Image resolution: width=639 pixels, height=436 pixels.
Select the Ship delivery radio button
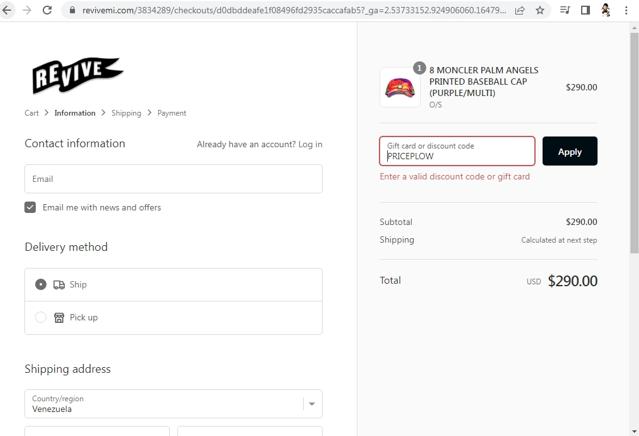(41, 284)
